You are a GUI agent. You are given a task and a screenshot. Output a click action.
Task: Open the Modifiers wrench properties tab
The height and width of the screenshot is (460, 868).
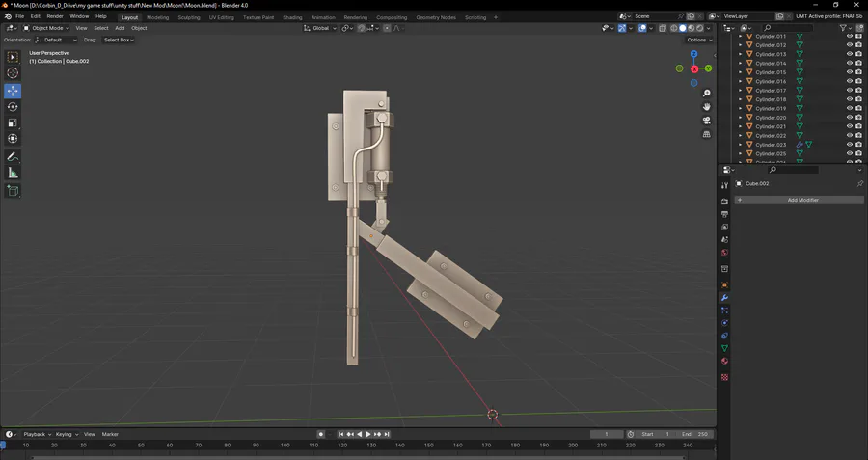tap(724, 298)
